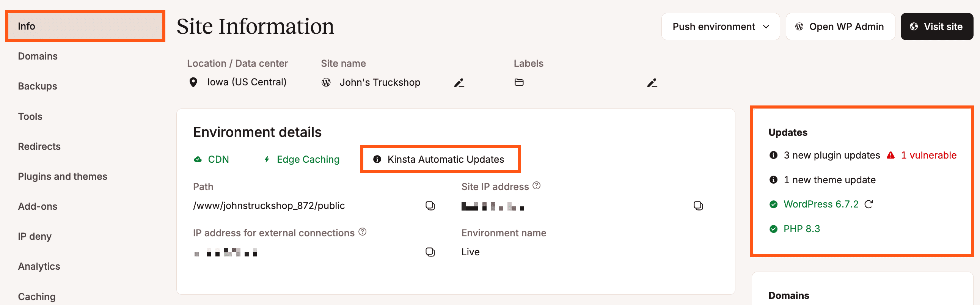
Task: Click CDN cloud icon
Action: tap(198, 159)
